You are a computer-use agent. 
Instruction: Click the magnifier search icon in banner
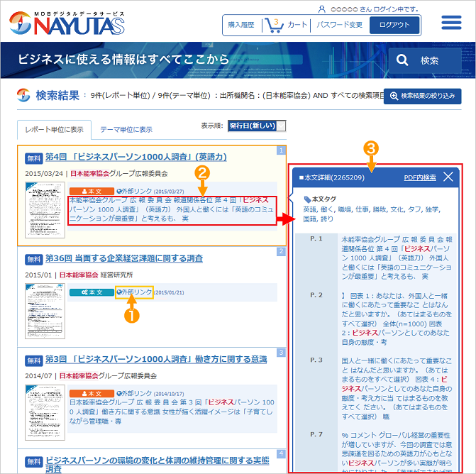pos(402,60)
